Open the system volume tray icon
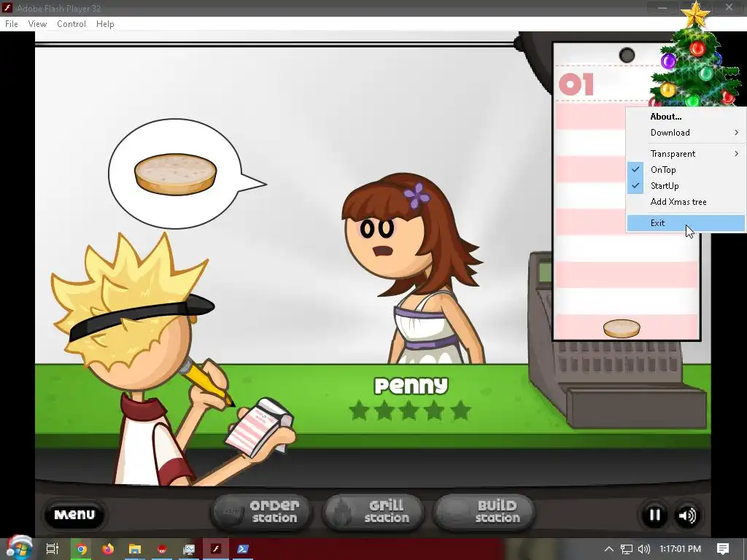This screenshot has width=747, height=560. pyautogui.click(x=644, y=549)
